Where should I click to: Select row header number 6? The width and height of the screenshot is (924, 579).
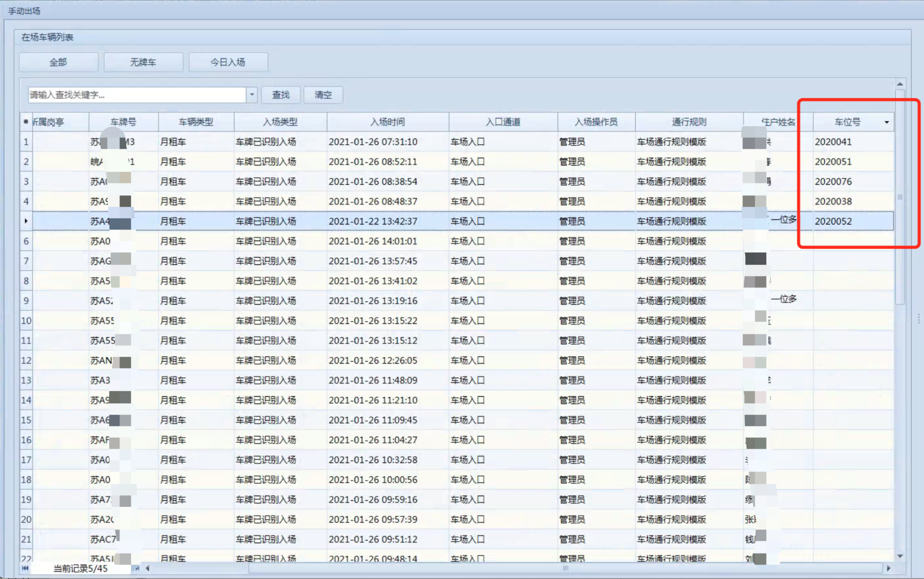26,242
